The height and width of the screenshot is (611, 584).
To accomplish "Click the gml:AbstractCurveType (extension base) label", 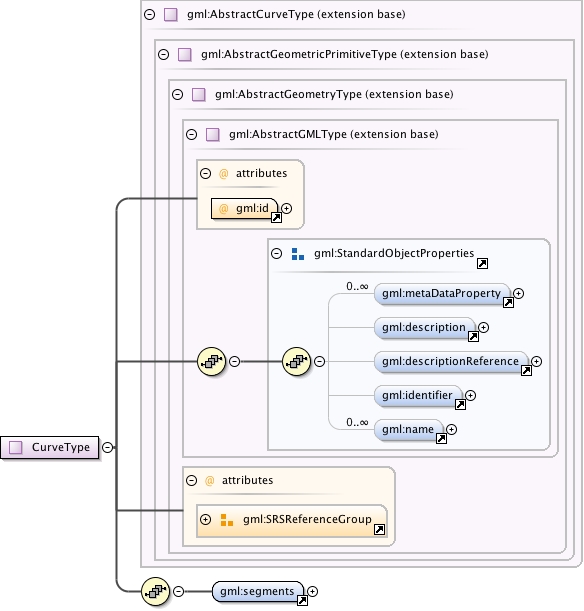I will [x=296, y=15].
